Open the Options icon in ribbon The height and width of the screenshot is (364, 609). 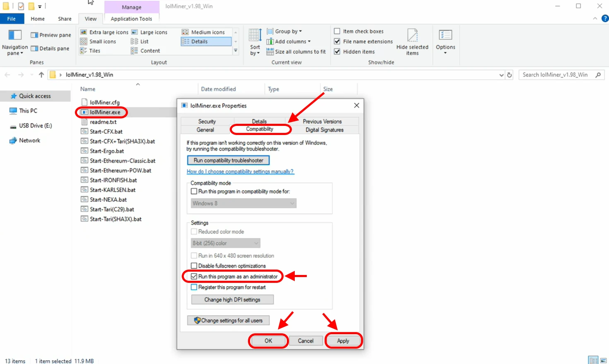point(445,35)
